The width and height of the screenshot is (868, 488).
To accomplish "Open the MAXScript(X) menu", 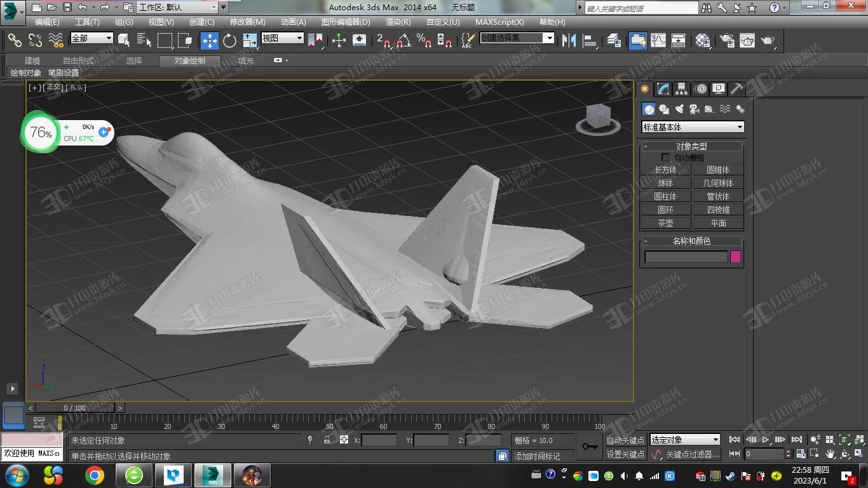I will [500, 22].
